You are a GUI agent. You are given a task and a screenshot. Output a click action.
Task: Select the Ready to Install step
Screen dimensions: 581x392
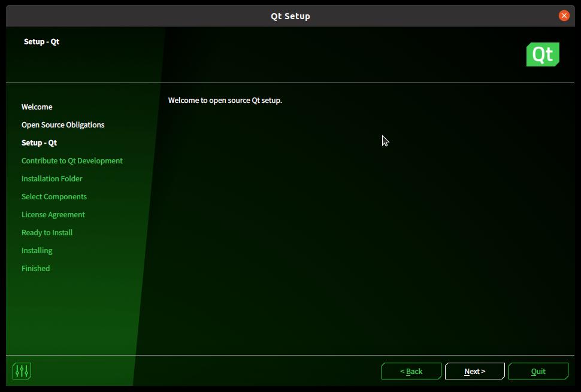tap(47, 233)
